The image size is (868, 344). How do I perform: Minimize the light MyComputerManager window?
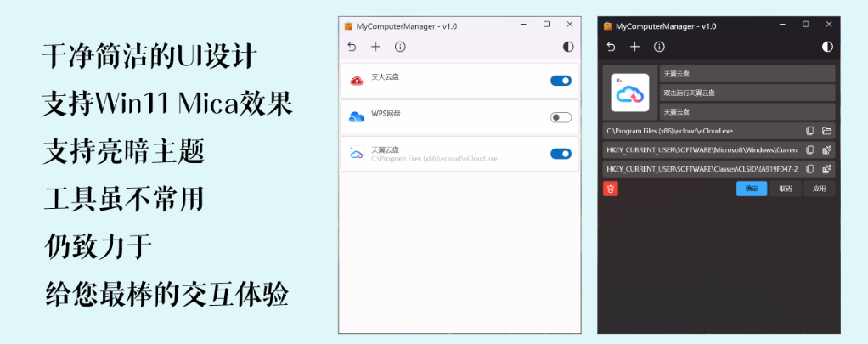click(x=523, y=25)
